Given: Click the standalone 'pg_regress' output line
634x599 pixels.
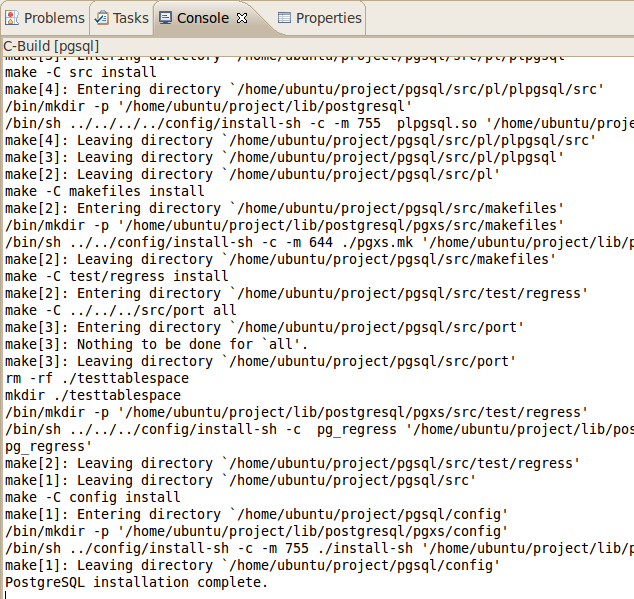Looking at the screenshot, I should point(48,446).
